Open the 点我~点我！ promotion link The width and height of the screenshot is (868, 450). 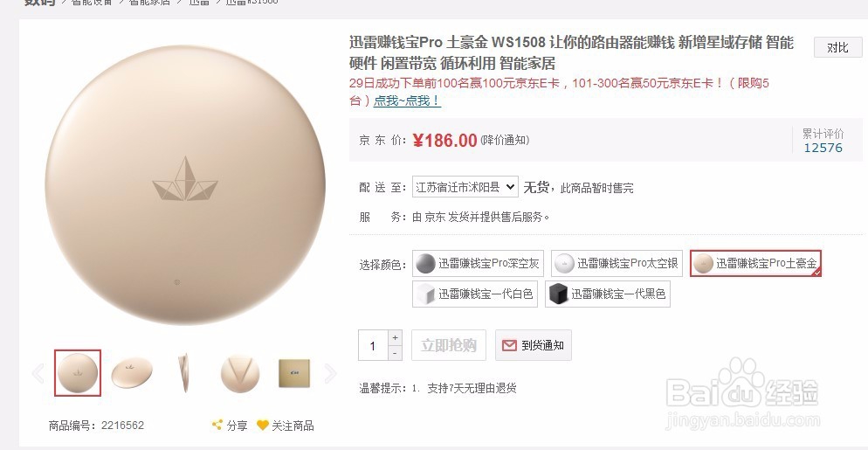[x=407, y=100]
